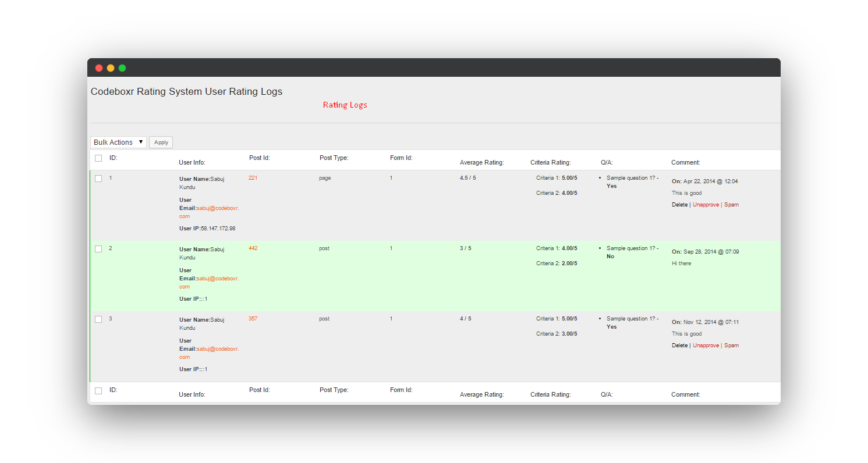Check the checkbox for rating ID 3

click(98, 319)
